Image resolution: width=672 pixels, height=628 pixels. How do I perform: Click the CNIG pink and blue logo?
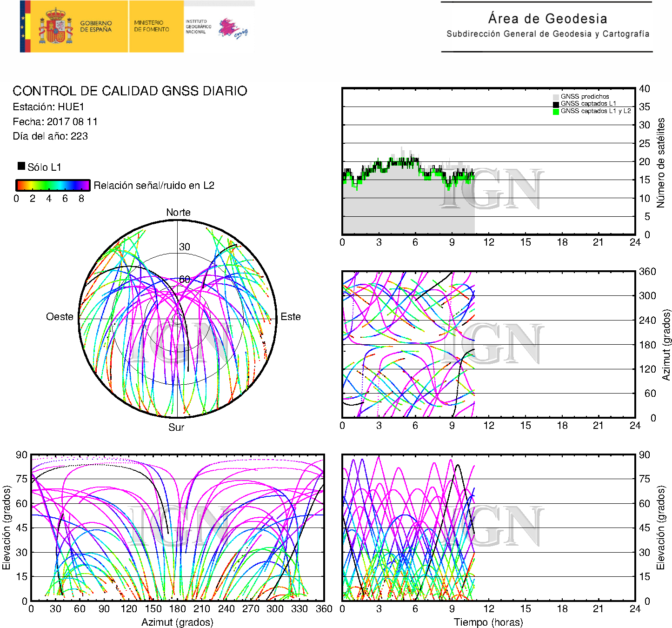233,29
